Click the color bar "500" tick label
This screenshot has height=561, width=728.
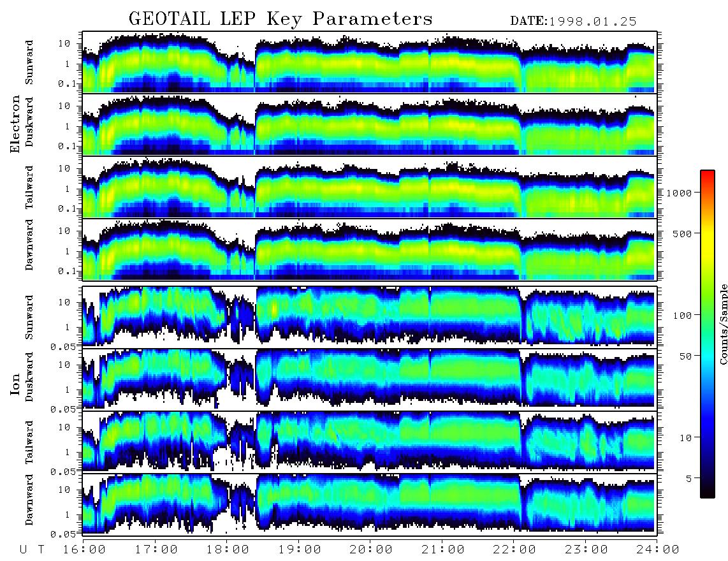(682, 233)
